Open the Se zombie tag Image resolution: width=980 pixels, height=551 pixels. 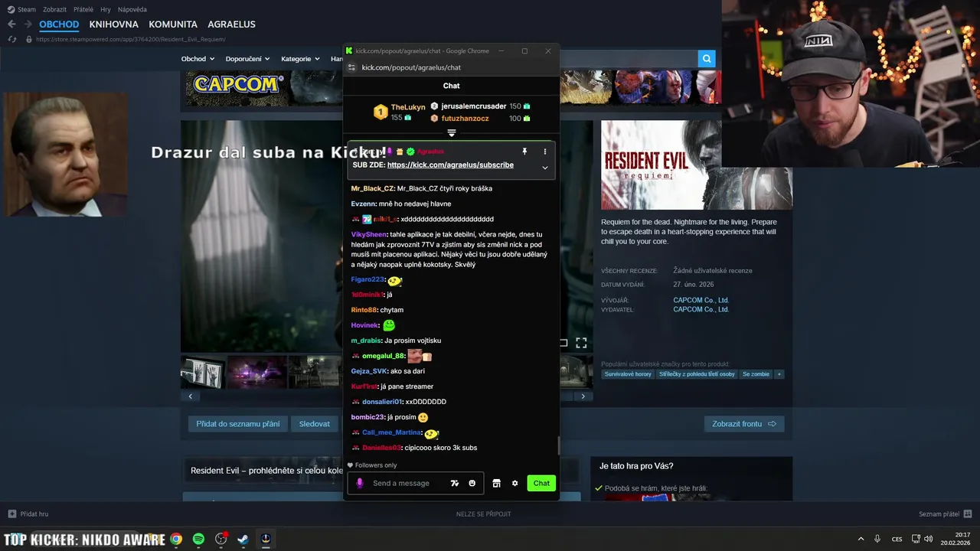[756, 374]
